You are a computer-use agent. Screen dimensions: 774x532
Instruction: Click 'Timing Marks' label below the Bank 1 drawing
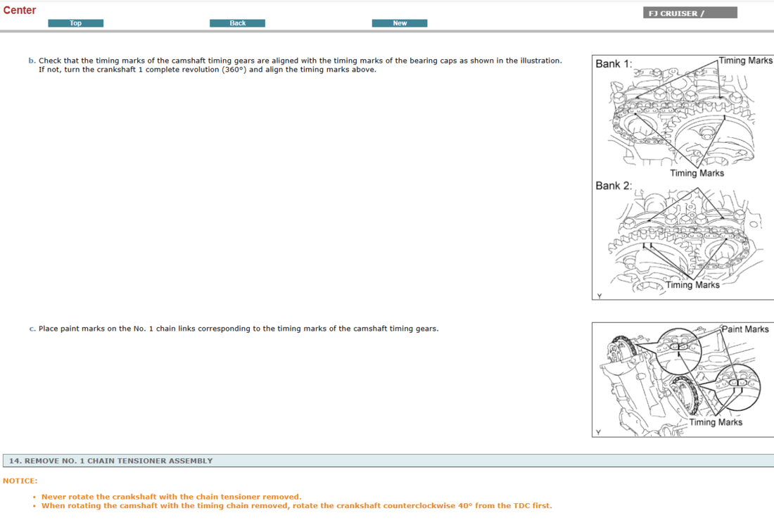(697, 173)
